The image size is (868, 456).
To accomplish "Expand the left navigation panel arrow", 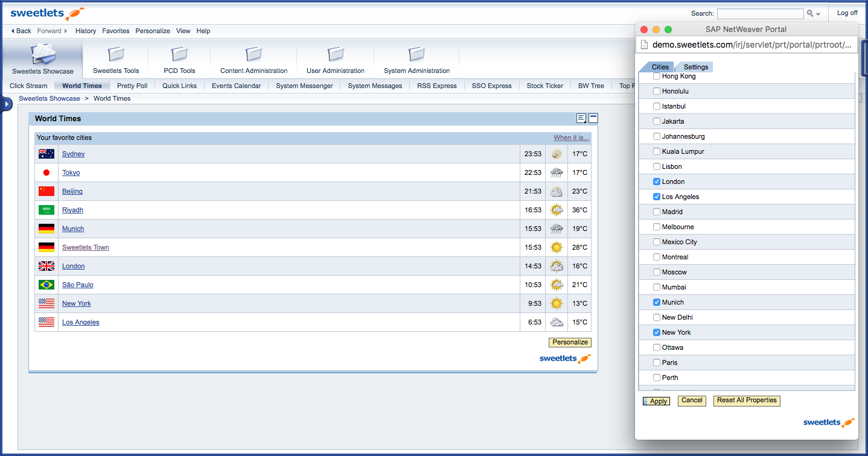I will click(x=6, y=104).
